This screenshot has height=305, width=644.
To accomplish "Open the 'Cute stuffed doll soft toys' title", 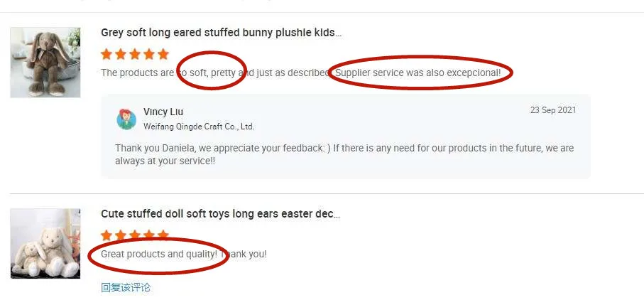I will pyautogui.click(x=221, y=214).
